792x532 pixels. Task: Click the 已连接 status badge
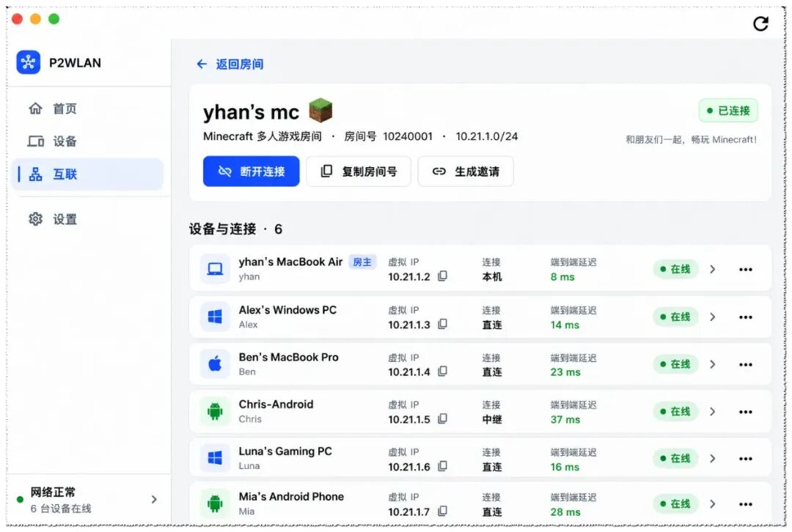tap(728, 111)
